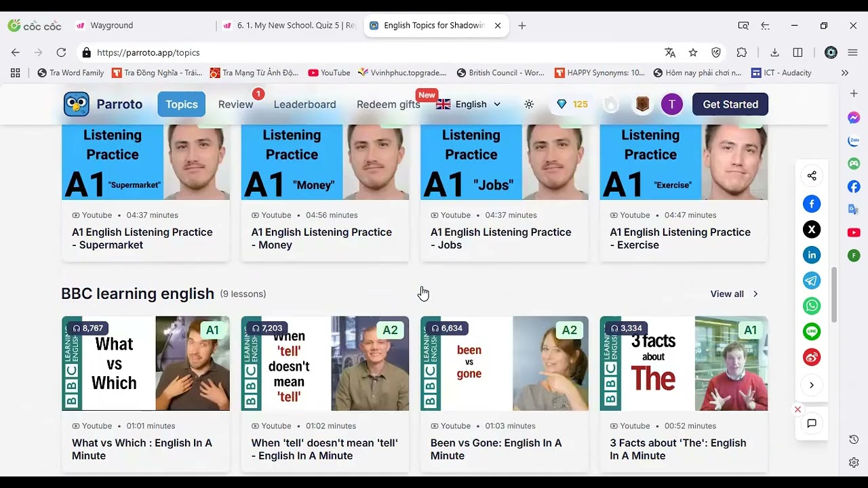Toggle the split view sidebar icon
Screen dimensions: 868x488
[x=798, y=53]
